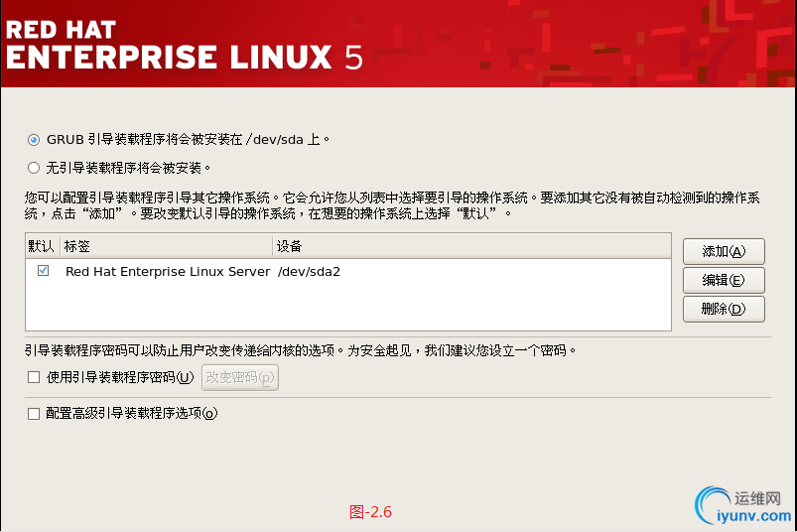Click the 默认 column header
This screenshot has height=532, width=797.
point(42,246)
